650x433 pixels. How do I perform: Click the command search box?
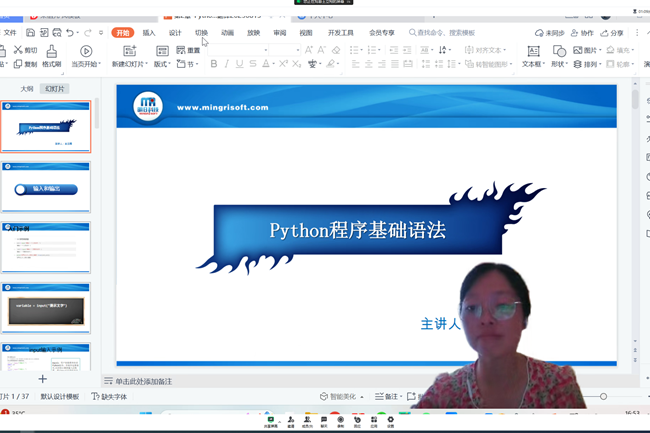[442, 33]
